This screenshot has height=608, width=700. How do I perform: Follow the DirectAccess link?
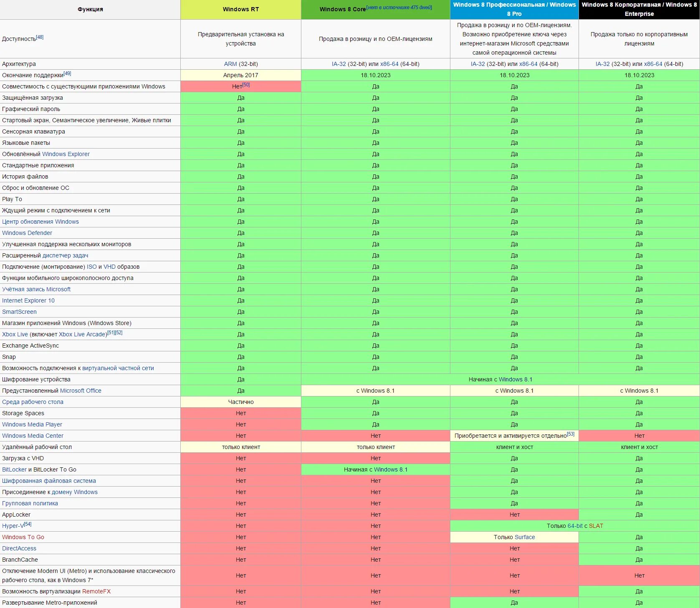[x=19, y=548]
